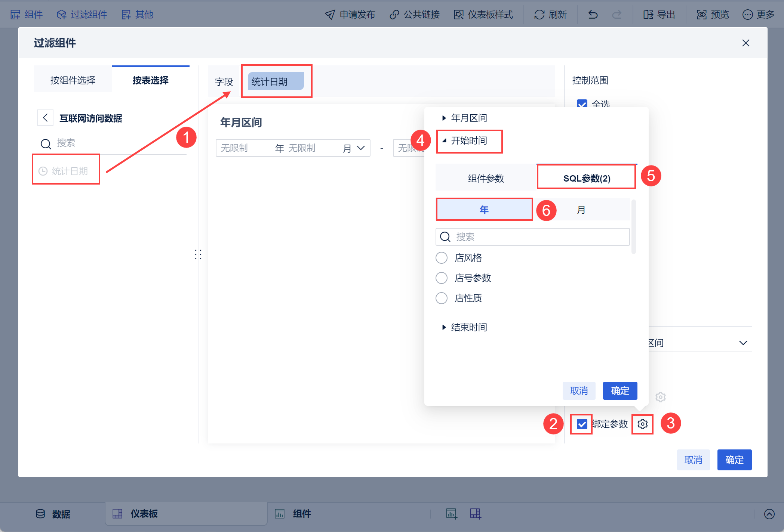Switch to the 组件参数 tab
784x532 pixels.
click(x=486, y=178)
